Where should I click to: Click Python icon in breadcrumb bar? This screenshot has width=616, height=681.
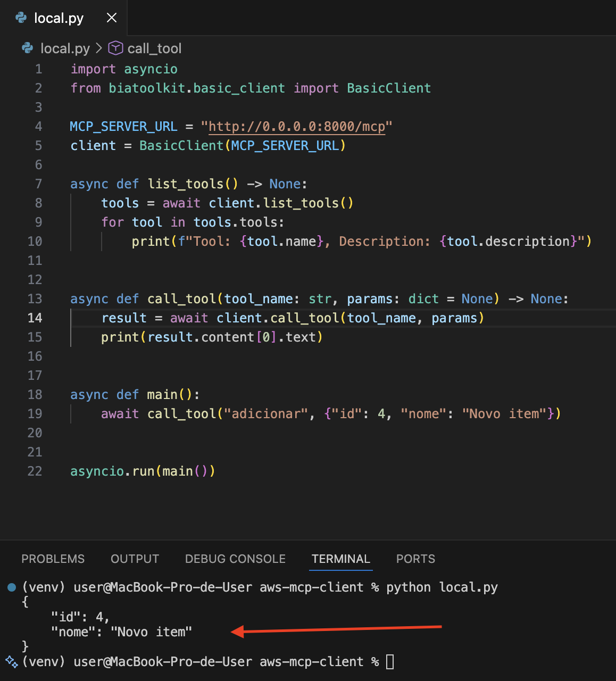point(27,48)
